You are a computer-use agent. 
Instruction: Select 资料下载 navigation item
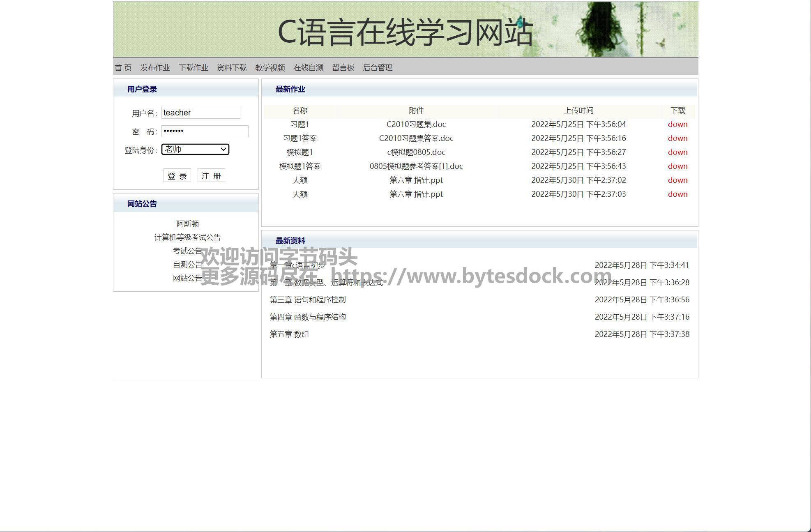coord(232,68)
